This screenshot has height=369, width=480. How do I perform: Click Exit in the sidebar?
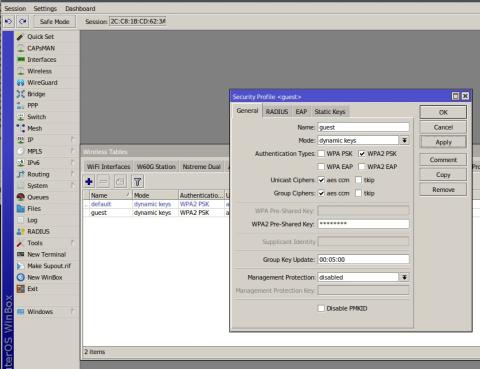click(x=32, y=289)
